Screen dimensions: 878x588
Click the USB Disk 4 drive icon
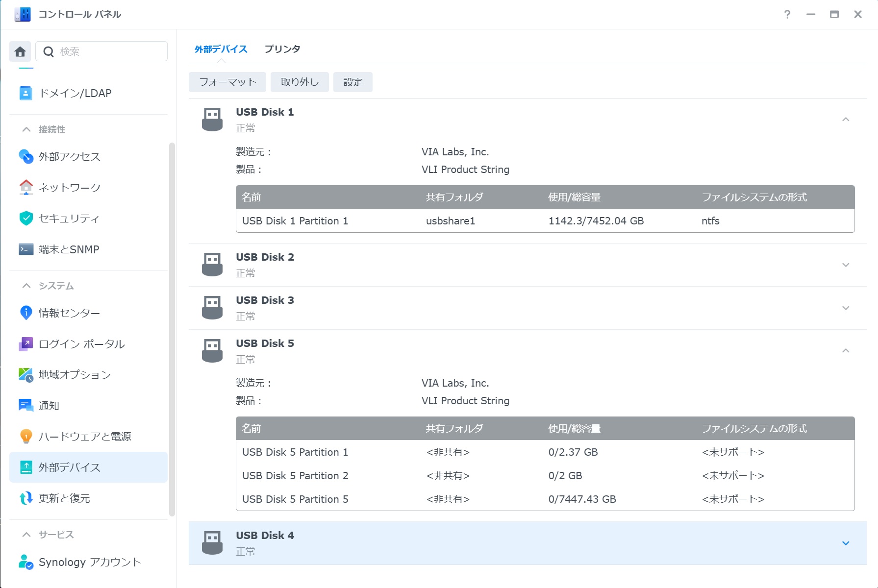point(212,543)
